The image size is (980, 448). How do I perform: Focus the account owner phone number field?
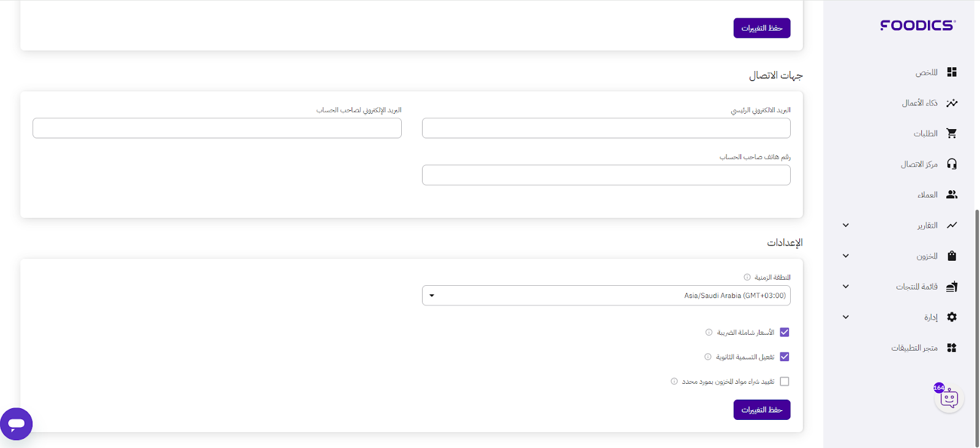(x=606, y=175)
